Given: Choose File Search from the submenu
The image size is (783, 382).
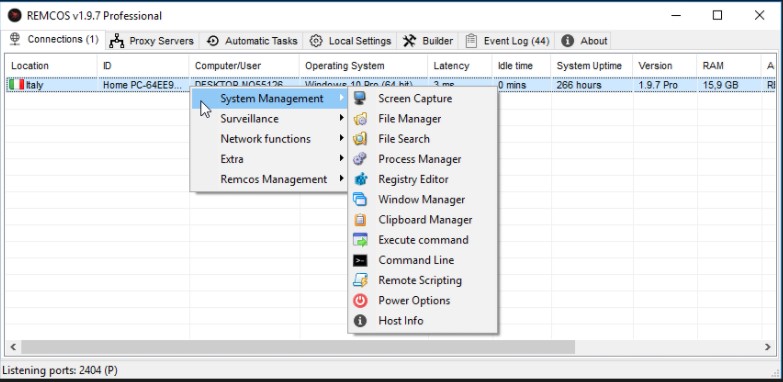Looking at the screenshot, I should coord(422,139).
